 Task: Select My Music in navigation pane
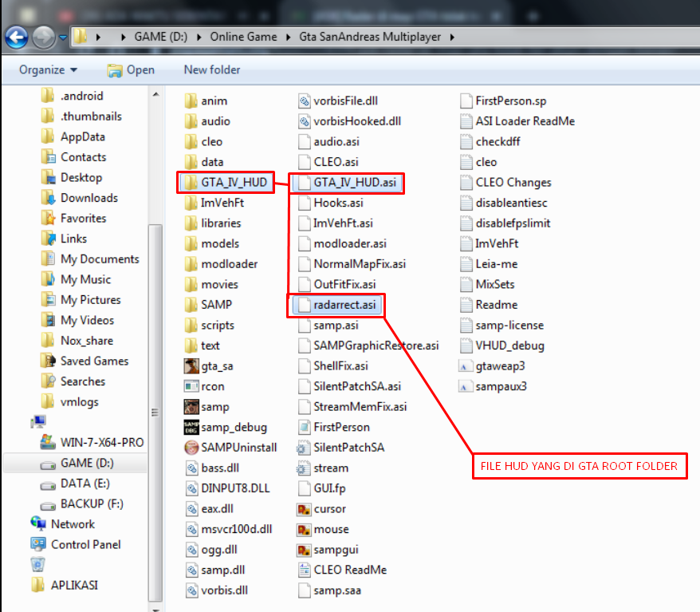(76, 279)
